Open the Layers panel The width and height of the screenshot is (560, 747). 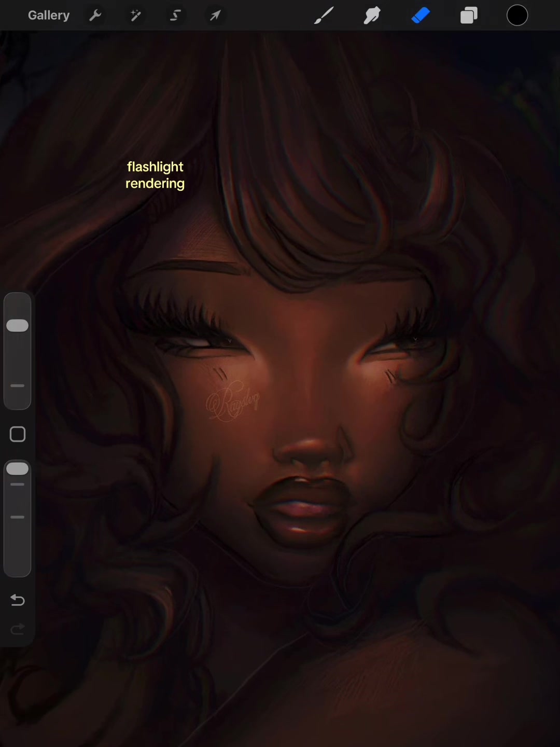tap(469, 16)
